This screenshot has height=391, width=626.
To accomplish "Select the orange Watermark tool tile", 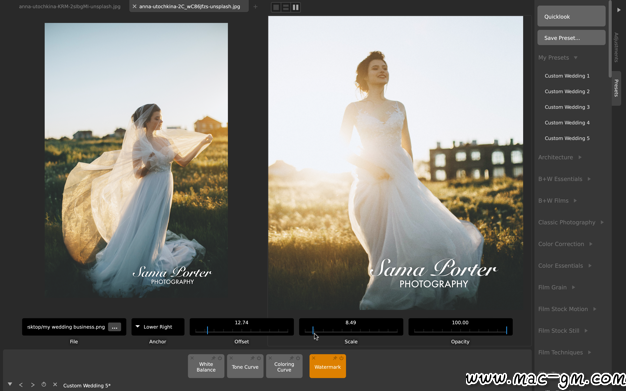I will 328,367.
